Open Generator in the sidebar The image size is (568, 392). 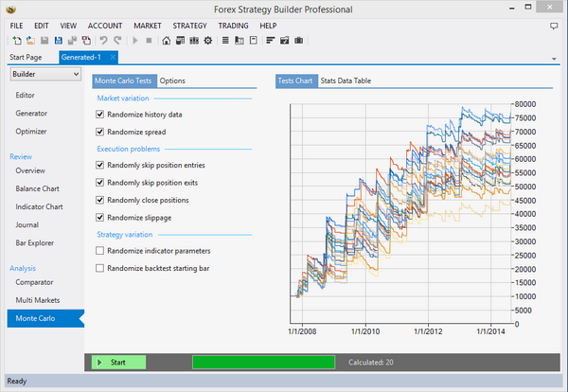click(31, 114)
